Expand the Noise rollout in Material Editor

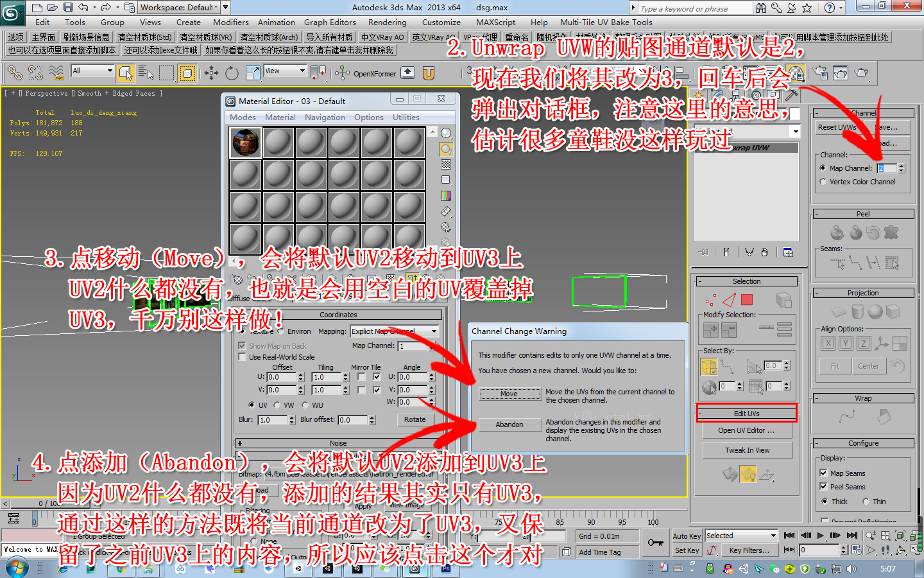pos(338,443)
